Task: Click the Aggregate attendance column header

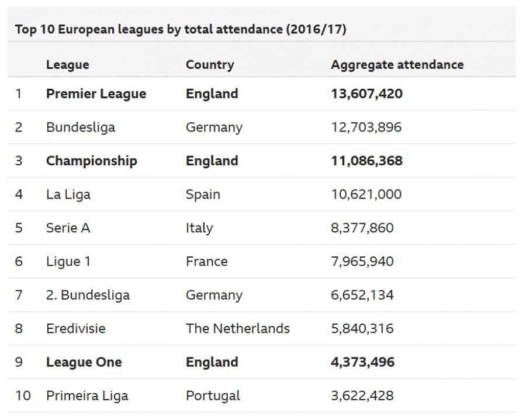Action: (x=397, y=65)
